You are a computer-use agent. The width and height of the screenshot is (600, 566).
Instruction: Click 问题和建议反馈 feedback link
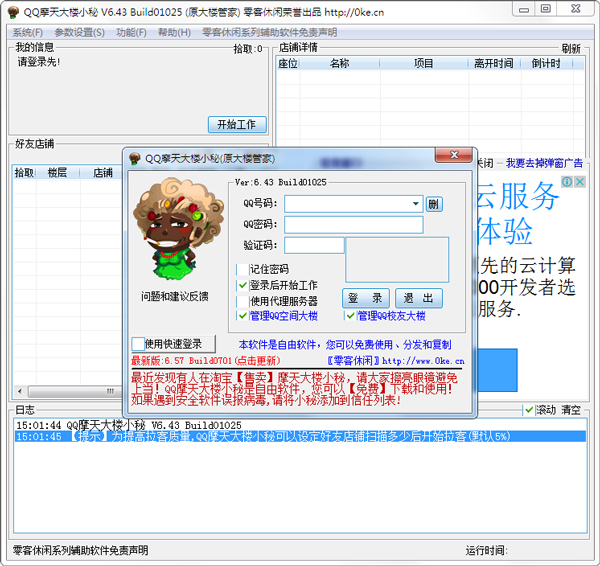pos(174,296)
